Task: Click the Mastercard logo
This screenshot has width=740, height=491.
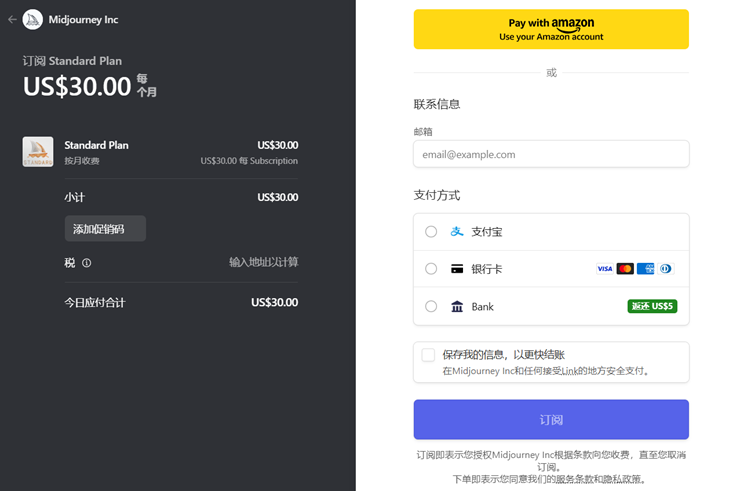Action: coord(625,269)
